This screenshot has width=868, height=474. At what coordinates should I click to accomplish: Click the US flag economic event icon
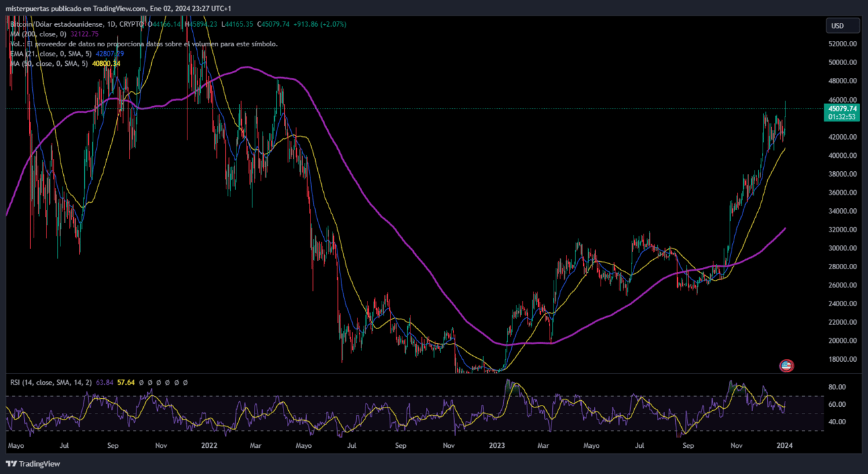(786, 366)
